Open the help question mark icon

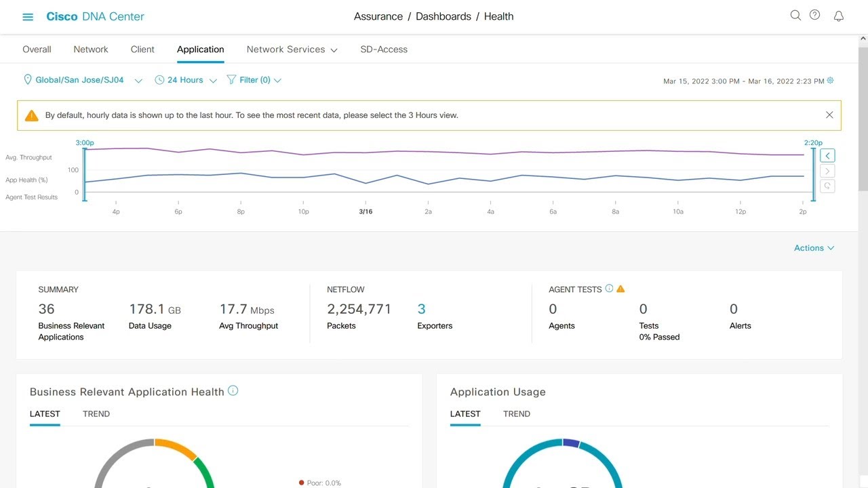pyautogui.click(x=815, y=16)
